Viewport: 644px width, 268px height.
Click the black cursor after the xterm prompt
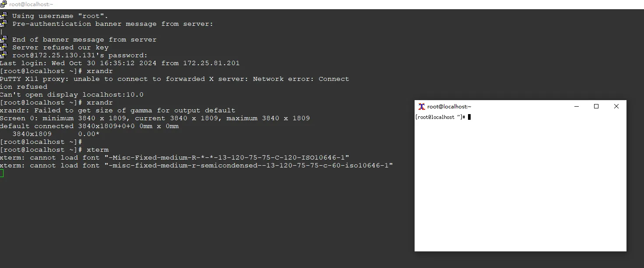click(469, 117)
